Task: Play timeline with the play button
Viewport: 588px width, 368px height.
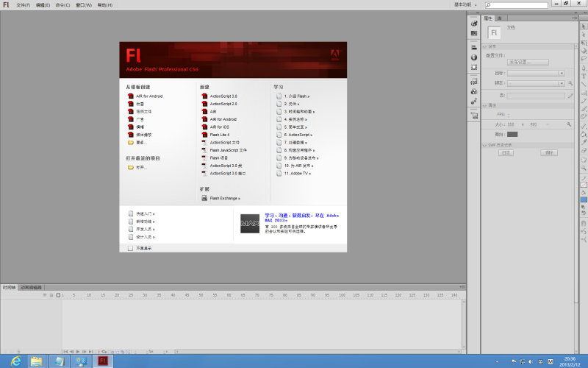Action: click(x=78, y=352)
